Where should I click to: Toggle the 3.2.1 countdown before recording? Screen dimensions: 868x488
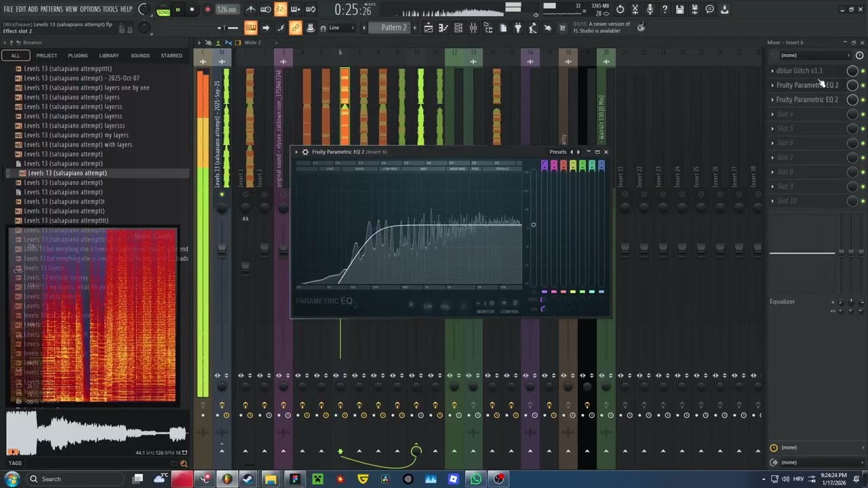click(281, 9)
